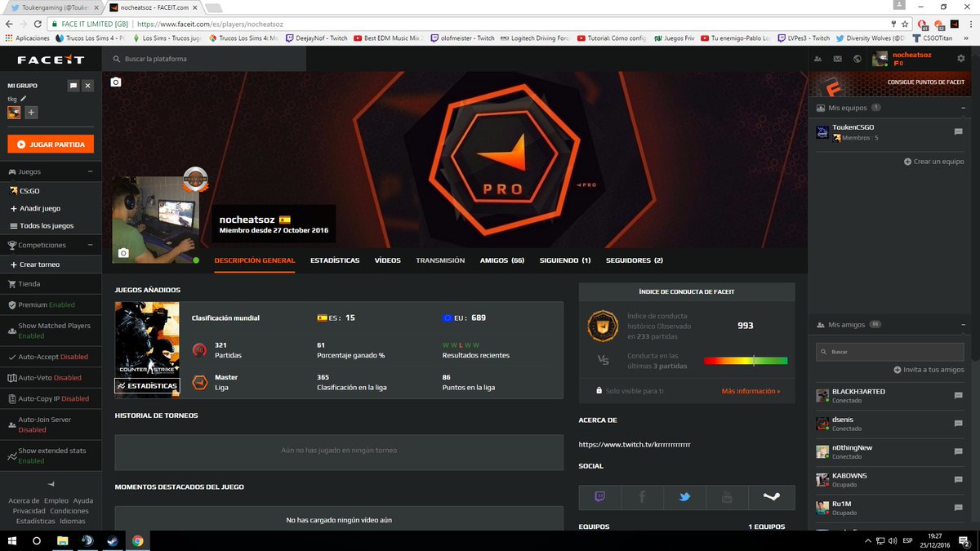Viewport: 980px width, 551px height.
Task: Collapse the Competiciones section
Action: coord(90,245)
